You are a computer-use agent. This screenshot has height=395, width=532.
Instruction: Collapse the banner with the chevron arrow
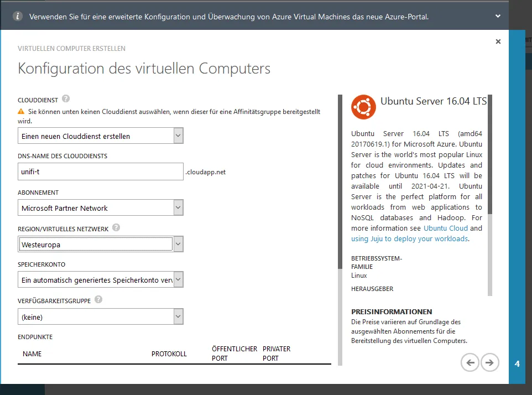(498, 16)
